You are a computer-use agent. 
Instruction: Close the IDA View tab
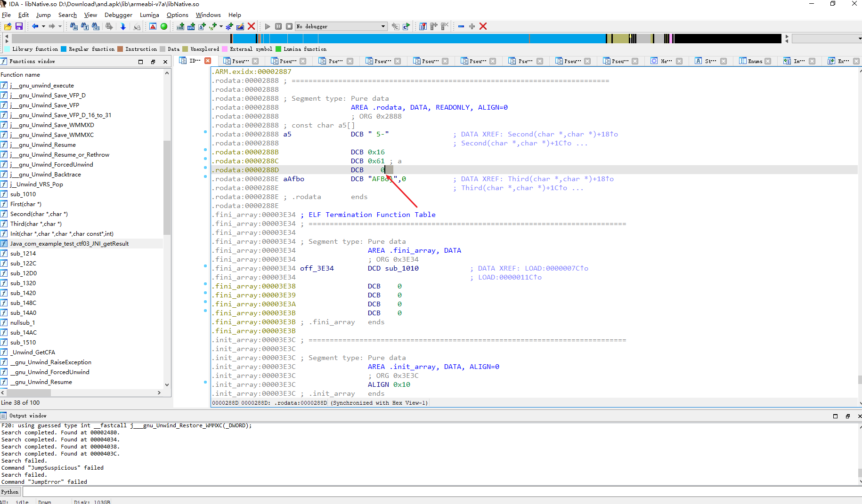coord(208,61)
